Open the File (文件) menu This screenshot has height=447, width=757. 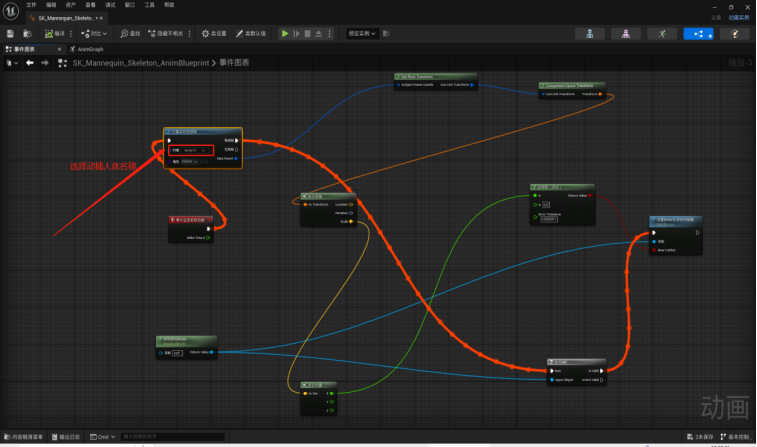[31, 5]
